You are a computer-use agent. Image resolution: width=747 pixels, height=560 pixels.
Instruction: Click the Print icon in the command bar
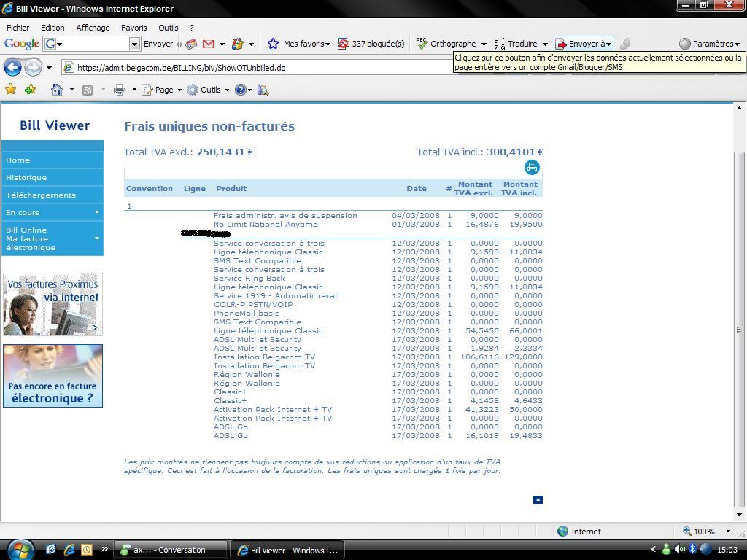(x=120, y=90)
